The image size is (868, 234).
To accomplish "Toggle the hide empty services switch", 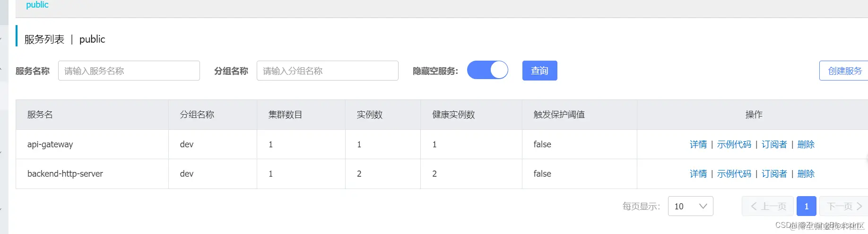I will click(487, 70).
